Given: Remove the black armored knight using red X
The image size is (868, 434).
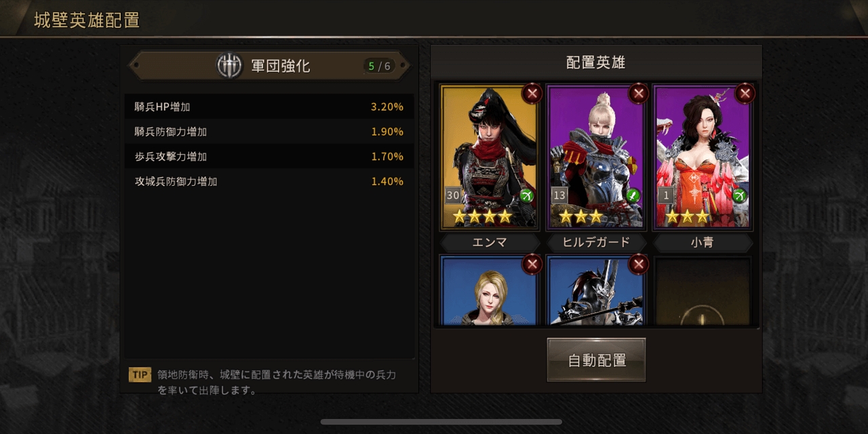Looking at the screenshot, I should click(x=638, y=264).
